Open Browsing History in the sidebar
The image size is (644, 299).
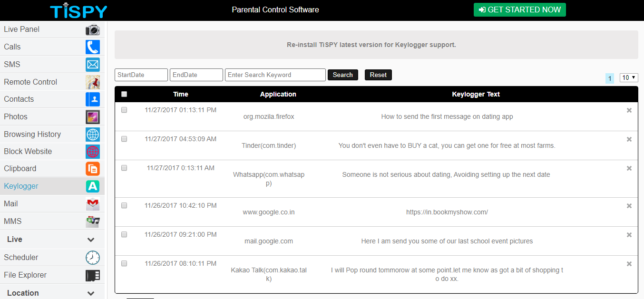click(52, 135)
